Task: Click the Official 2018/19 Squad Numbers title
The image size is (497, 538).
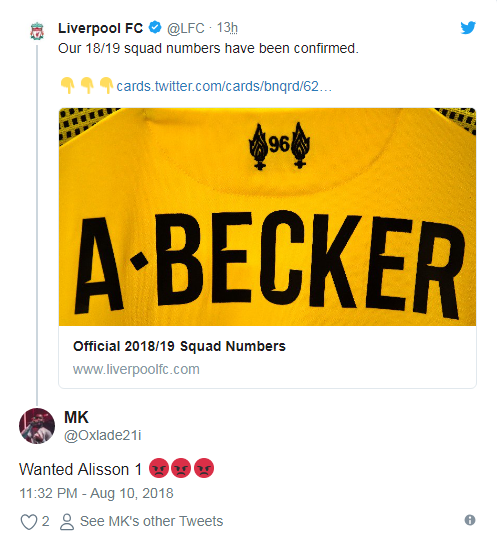Action: pos(179,347)
